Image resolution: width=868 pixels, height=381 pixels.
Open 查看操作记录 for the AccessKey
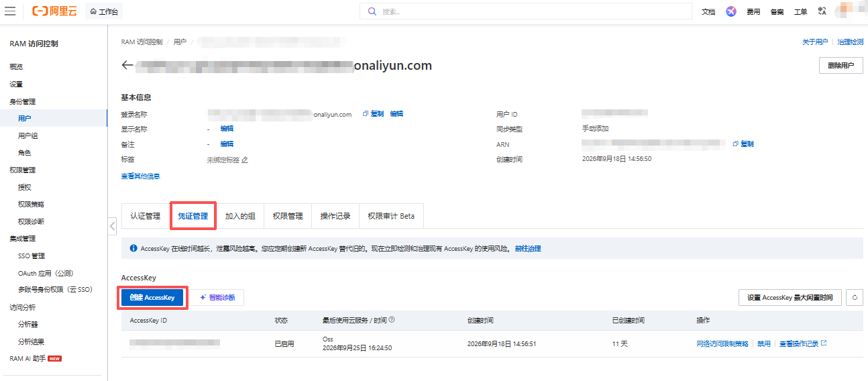point(802,343)
